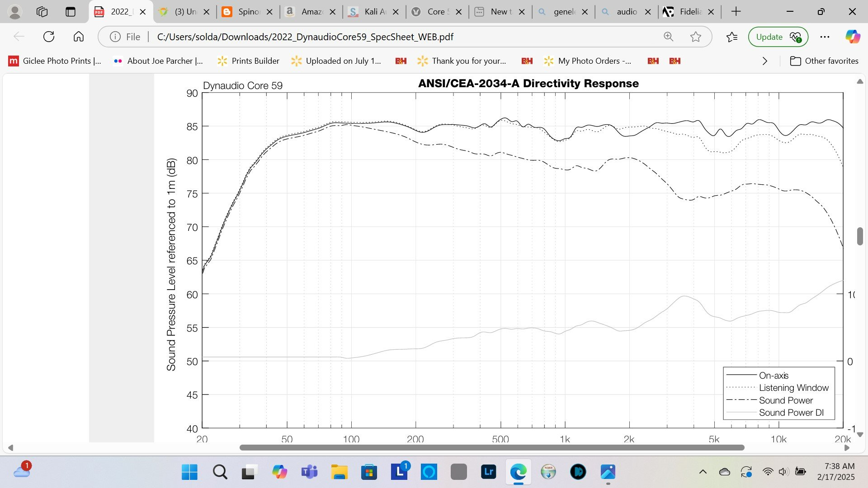Open the Workspaces icon
Image resolution: width=868 pixels, height=488 pixels.
pyautogui.click(x=42, y=12)
